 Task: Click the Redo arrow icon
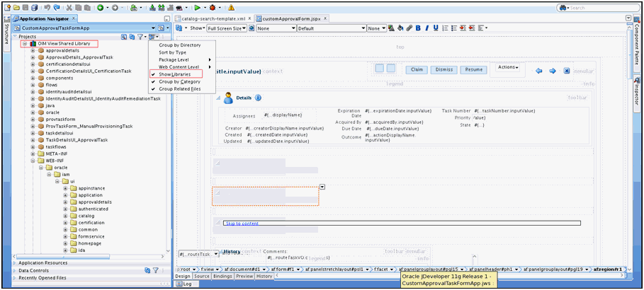tap(57, 7)
